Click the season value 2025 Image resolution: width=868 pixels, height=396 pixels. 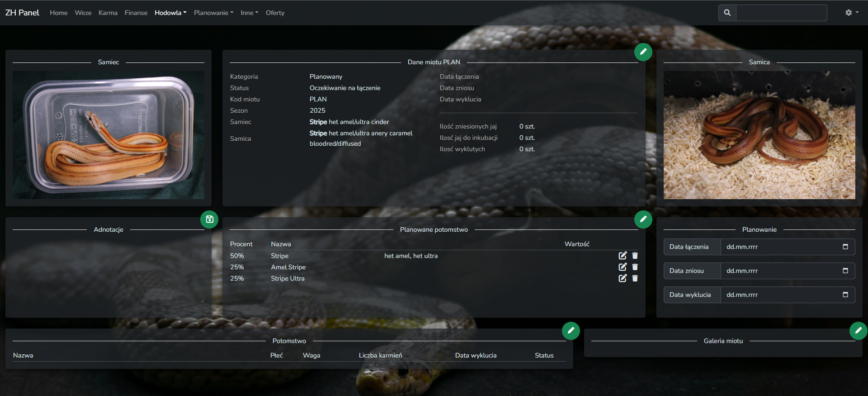(x=317, y=110)
